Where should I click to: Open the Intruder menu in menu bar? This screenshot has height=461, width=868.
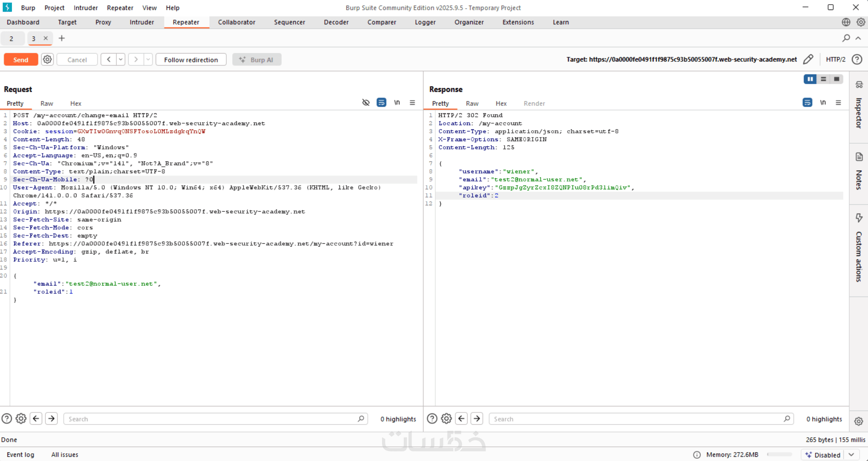[x=86, y=8]
